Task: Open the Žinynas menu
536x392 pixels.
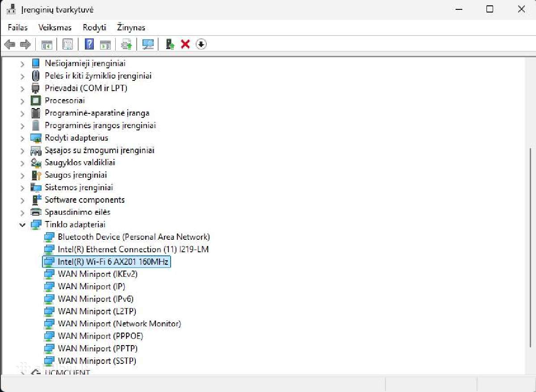Action: [131, 27]
